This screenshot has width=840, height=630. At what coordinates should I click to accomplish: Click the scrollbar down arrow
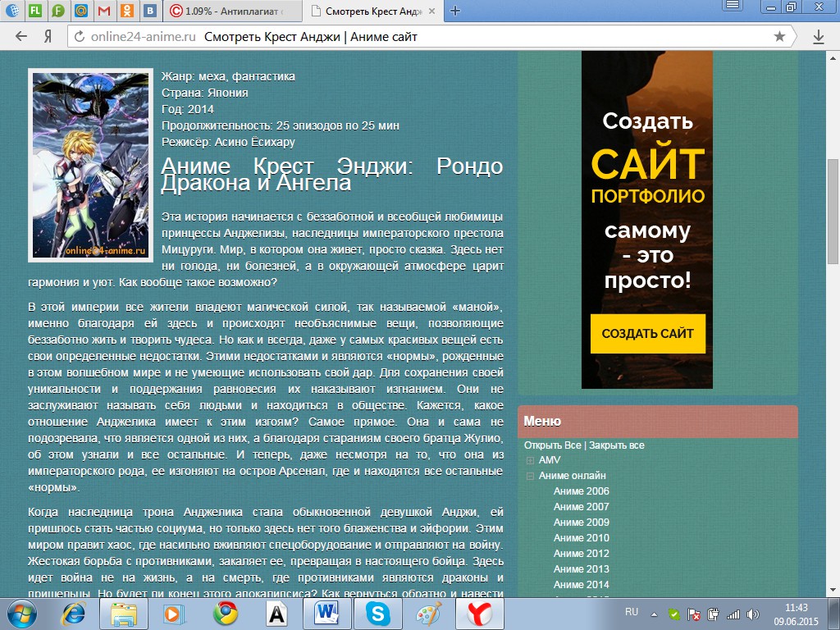tap(833, 591)
